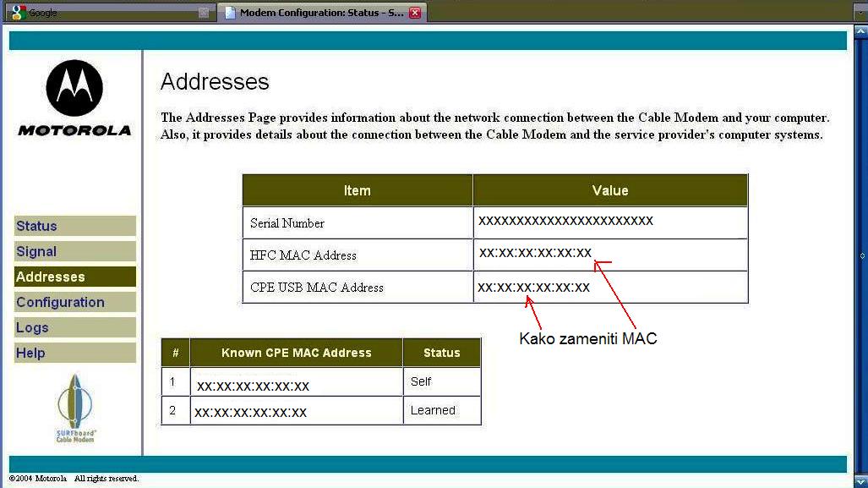Click the page icon on Modem Configuration tab
868x488 pixels.
point(230,13)
